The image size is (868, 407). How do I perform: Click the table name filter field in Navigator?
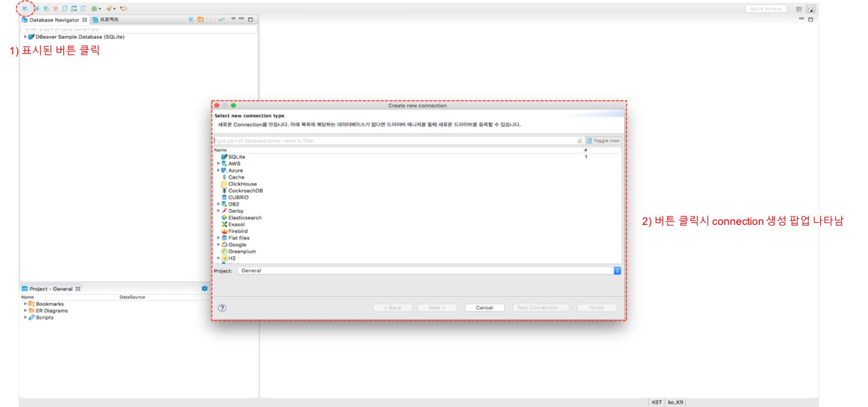pos(139,29)
